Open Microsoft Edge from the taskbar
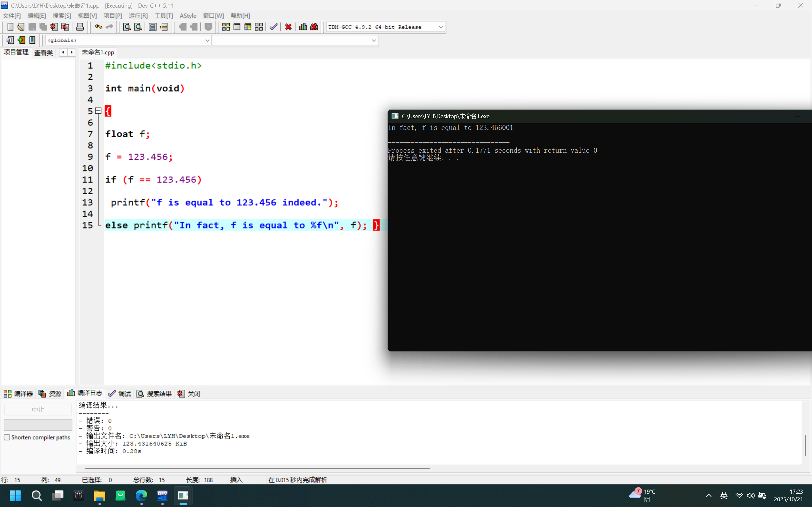 pos(141,495)
